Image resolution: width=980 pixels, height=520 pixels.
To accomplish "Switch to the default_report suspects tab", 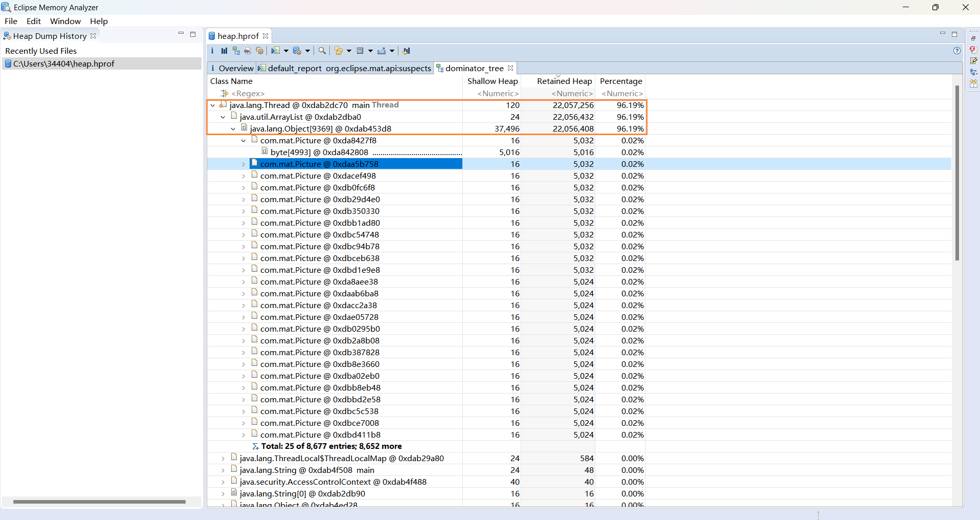I will click(x=345, y=68).
